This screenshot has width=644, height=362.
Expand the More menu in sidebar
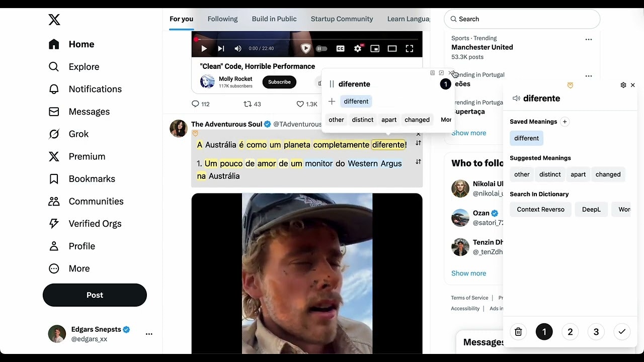pyautogui.click(x=69, y=268)
